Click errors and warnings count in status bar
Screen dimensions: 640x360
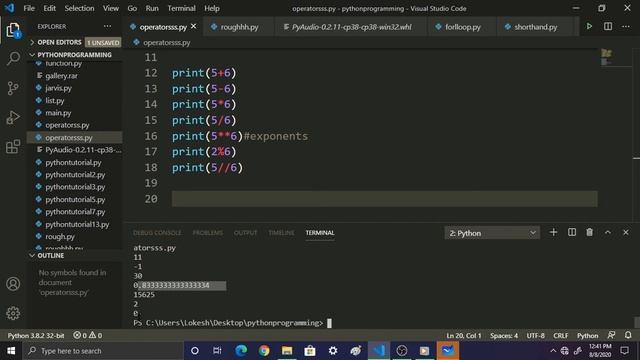88,336
